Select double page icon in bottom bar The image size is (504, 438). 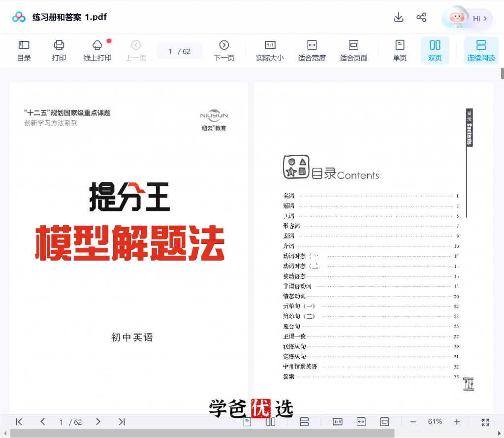point(271,422)
